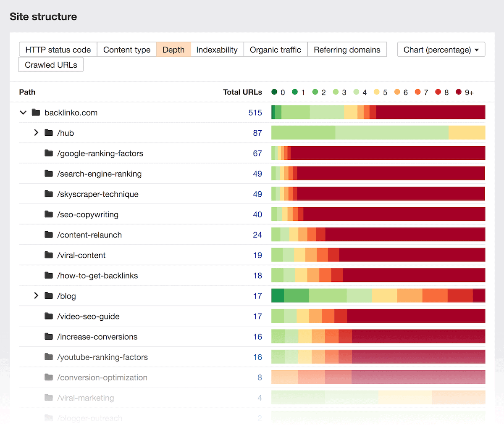
Task: Click the /video-seo-guide depth distribution bar
Action: tap(378, 316)
